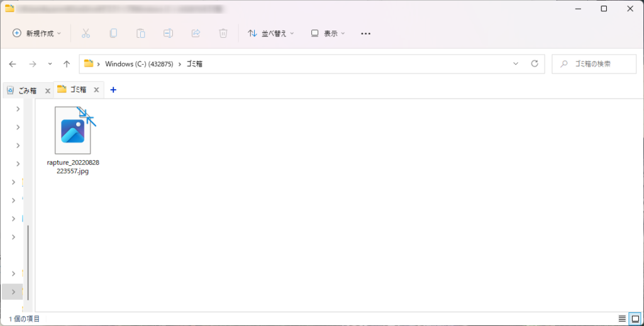Screen dimensions: 644x326
Task: Click the Paste clipboard icon
Action: tap(141, 33)
